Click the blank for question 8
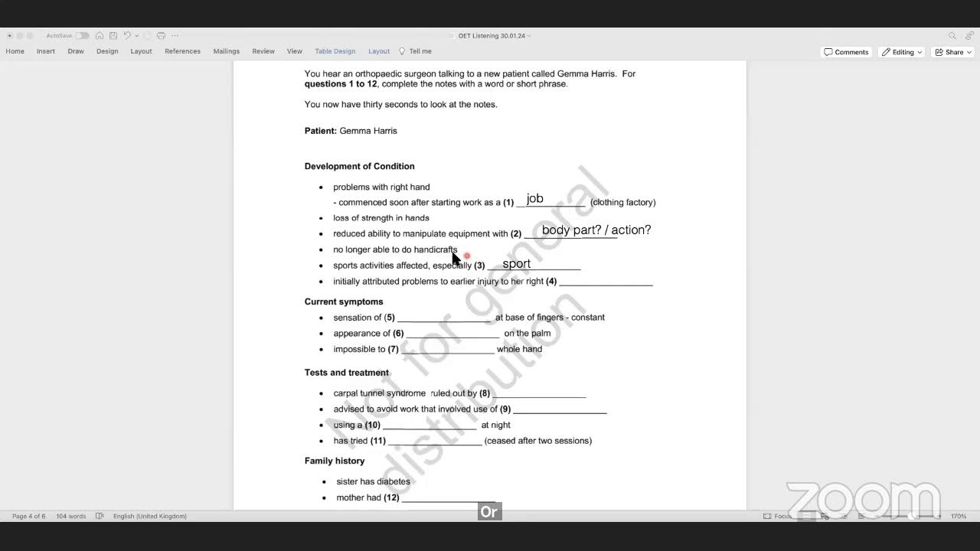Image resolution: width=980 pixels, height=551 pixels. click(539, 393)
